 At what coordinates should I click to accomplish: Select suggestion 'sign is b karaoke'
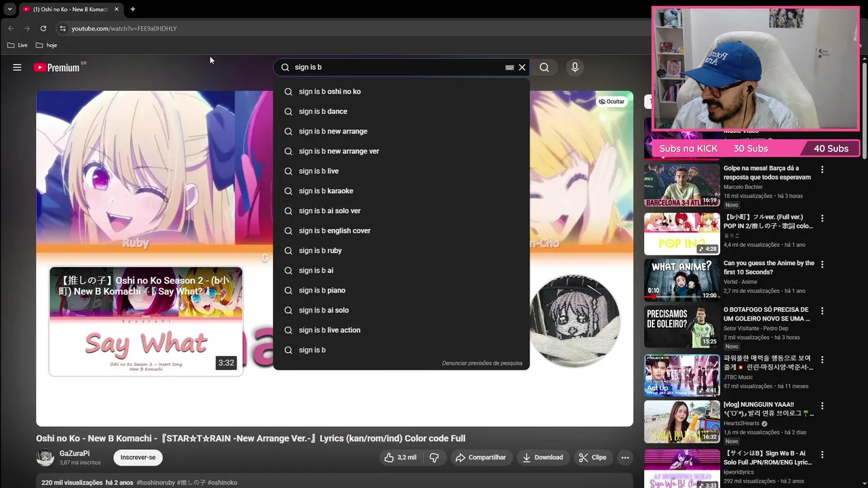(x=401, y=191)
